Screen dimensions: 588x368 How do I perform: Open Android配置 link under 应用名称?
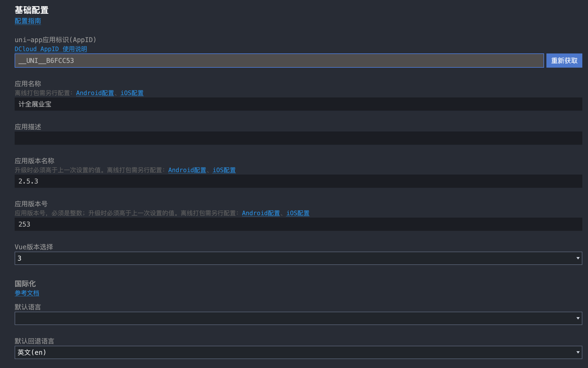pyautogui.click(x=95, y=93)
